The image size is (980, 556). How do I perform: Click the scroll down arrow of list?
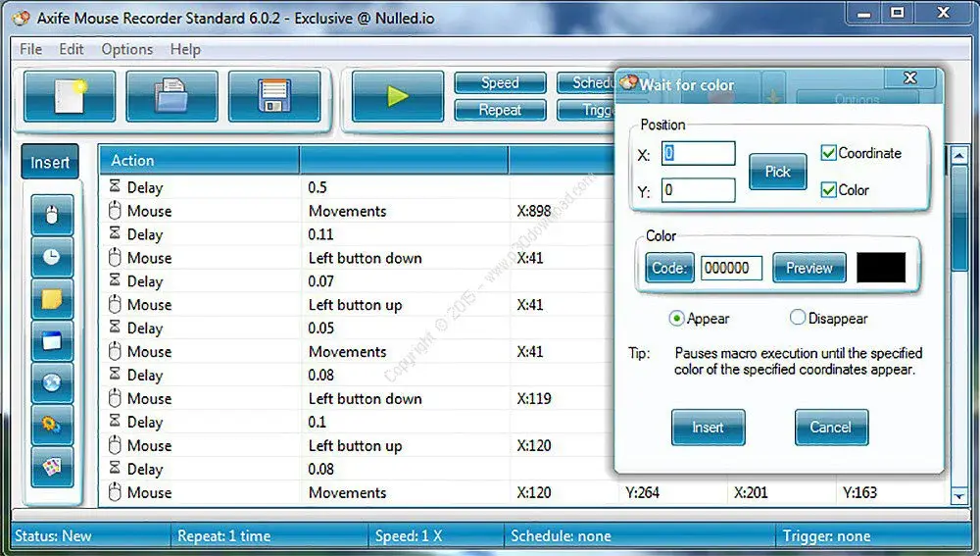coord(959,496)
